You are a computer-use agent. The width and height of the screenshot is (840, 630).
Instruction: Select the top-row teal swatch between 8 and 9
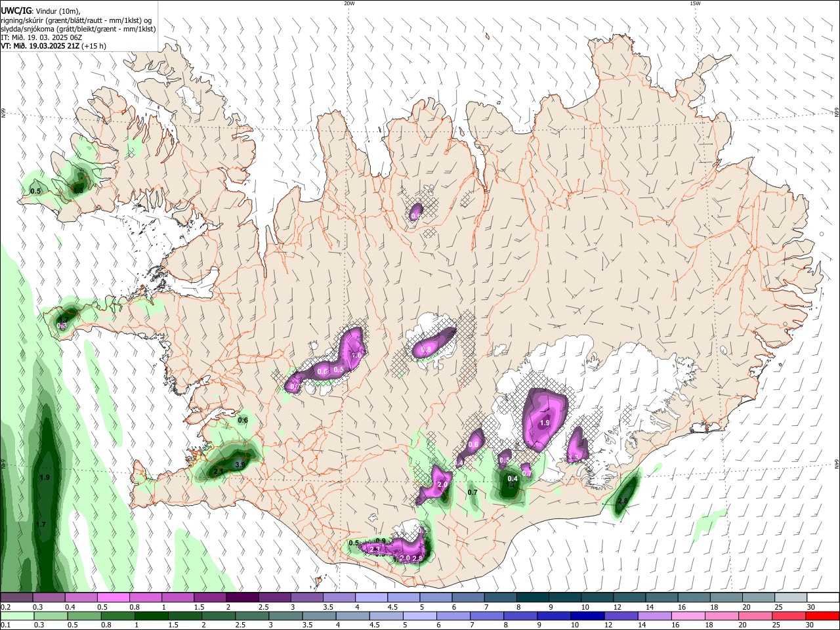click(532, 598)
